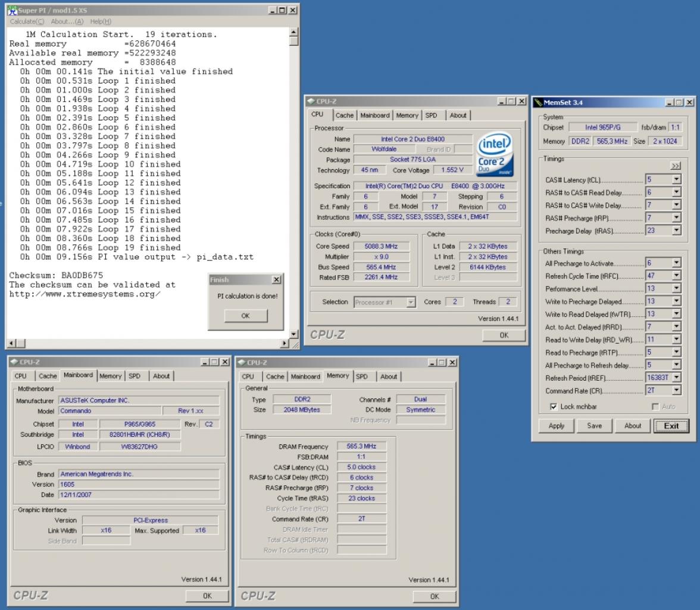The image size is (700, 610).
Task: Click the CPU-Z processor window title icon
Action: click(311, 101)
